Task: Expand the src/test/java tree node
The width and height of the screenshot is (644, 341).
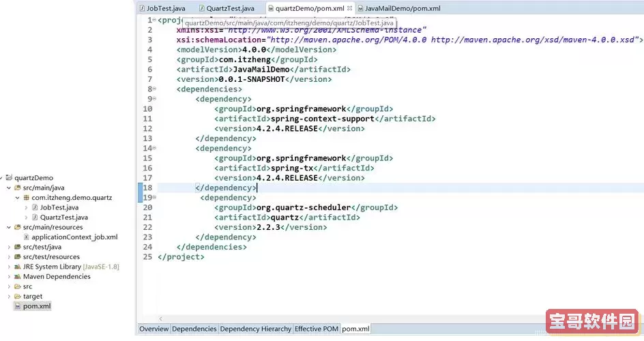Action: coord(9,247)
